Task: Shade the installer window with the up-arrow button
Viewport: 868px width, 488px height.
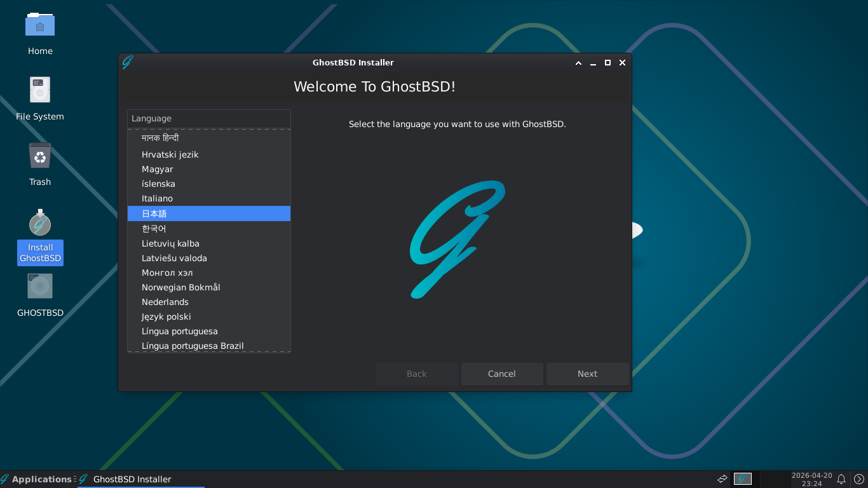Action: tap(578, 63)
